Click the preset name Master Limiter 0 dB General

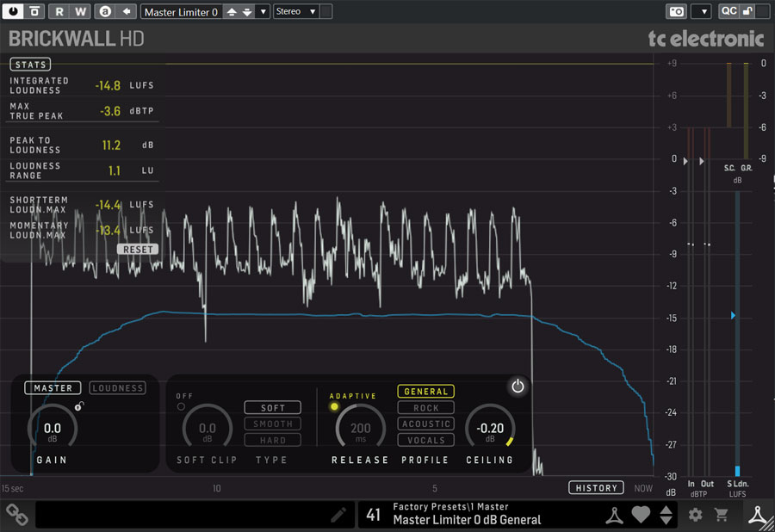pos(467,520)
